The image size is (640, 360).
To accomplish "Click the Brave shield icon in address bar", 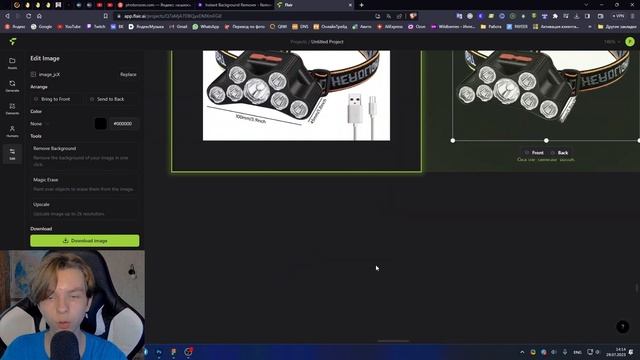I will pos(413,16).
